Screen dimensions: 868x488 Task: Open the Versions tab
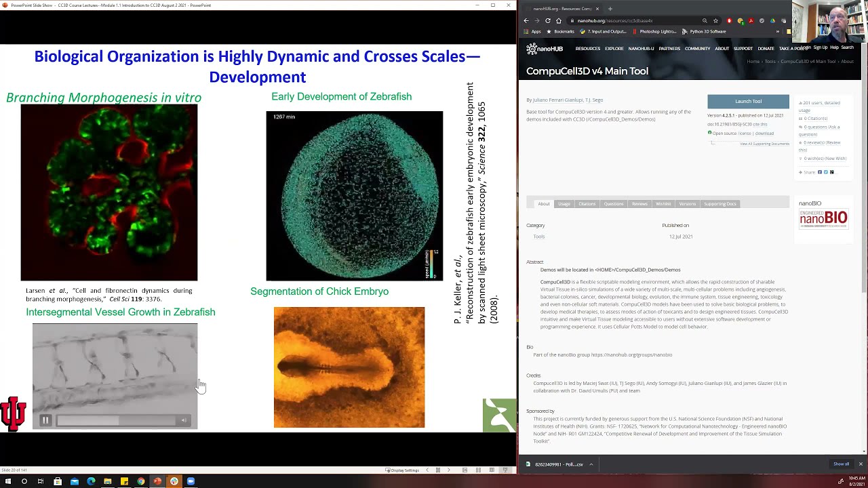(688, 203)
